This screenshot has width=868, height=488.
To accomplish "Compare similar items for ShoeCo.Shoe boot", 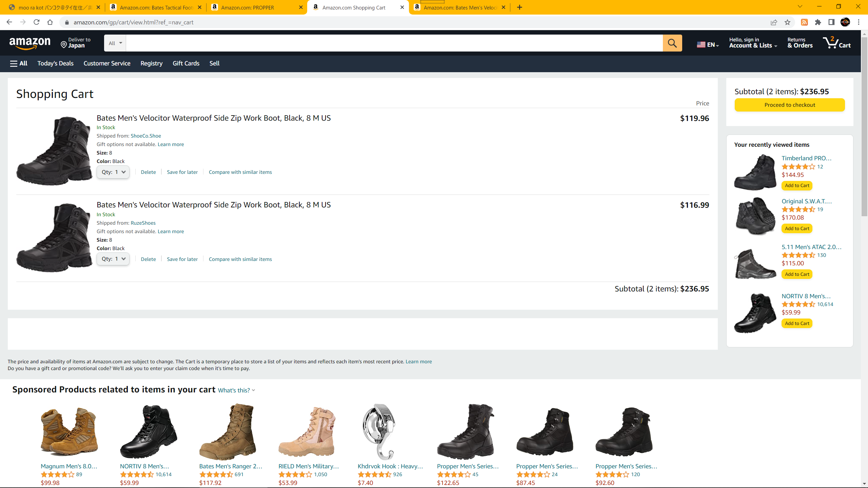I will [x=240, y=172].
